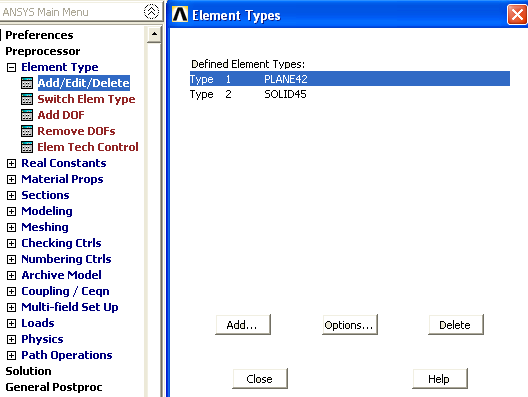Screen dimensions: 528x397
Task: Open the General Postproc menu entry
Action: tap(54, 387)
